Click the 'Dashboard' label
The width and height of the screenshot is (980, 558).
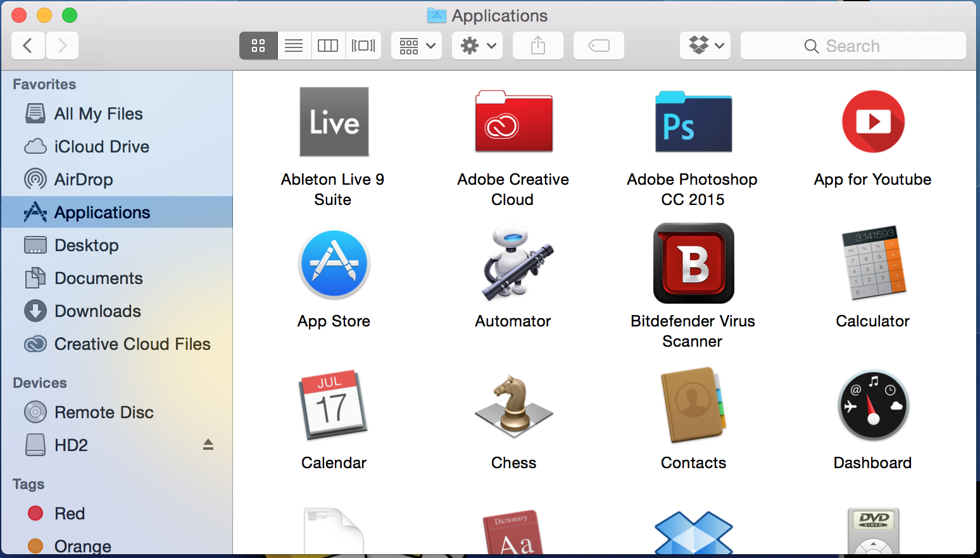point(873,462)
